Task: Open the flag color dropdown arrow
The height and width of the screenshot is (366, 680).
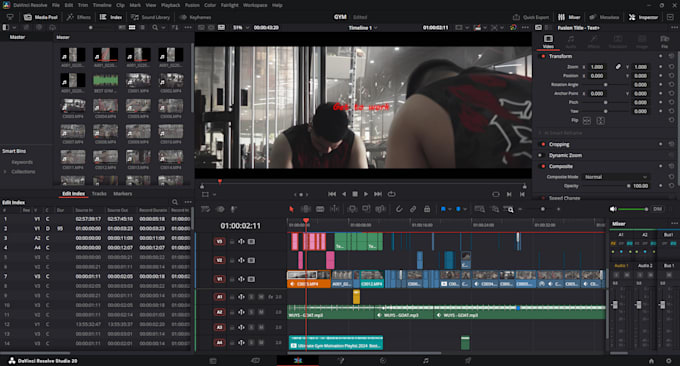Action: coord(450,209)
